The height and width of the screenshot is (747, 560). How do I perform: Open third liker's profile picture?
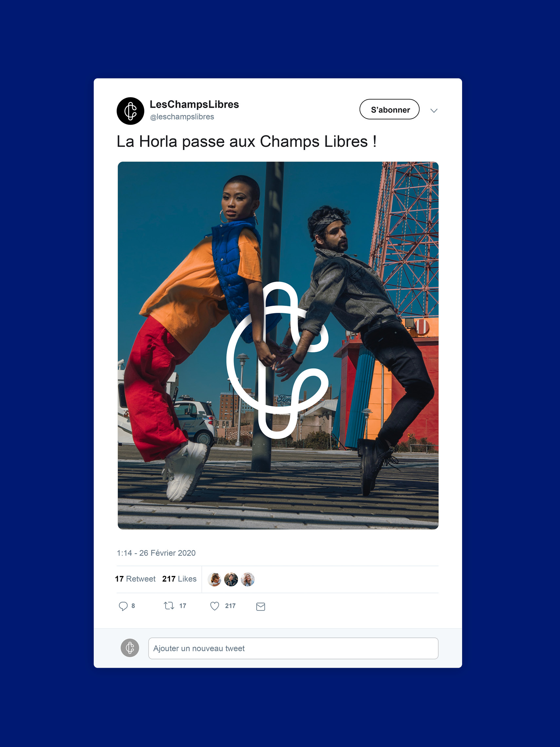pos(248,580)
